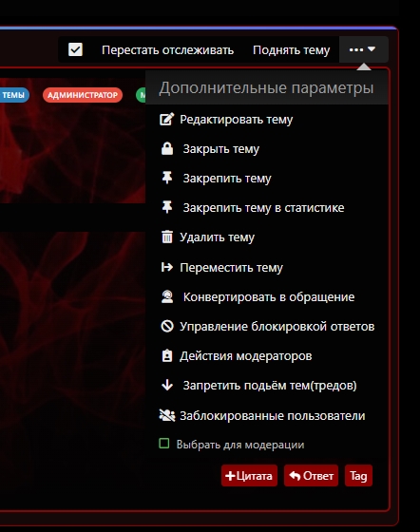Click the red Ответ button
The height and width of the screenshot is (532, 420).
click(311, 475)
